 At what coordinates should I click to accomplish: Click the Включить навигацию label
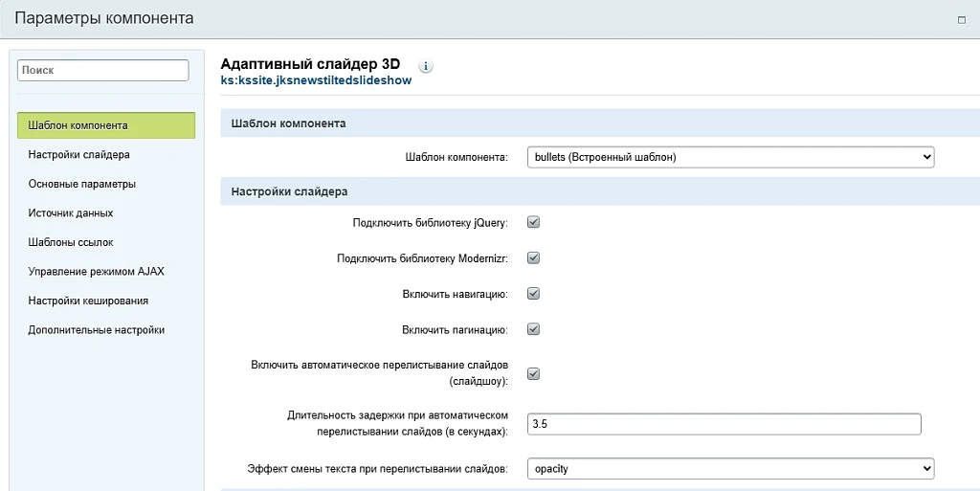coord(455,294)
